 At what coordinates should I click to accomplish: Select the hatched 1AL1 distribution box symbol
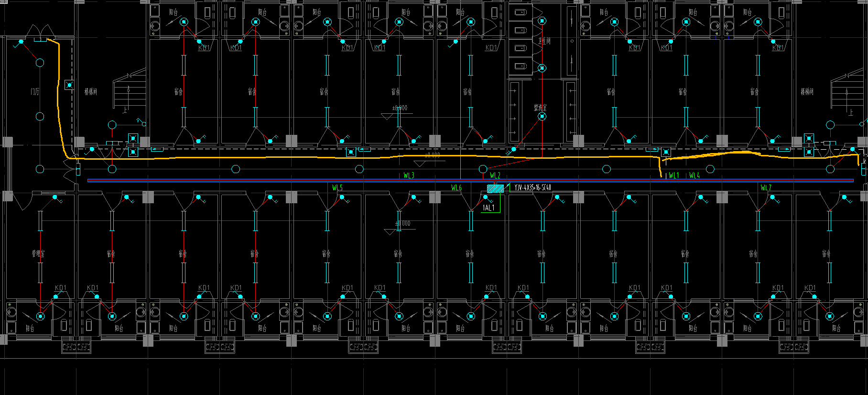pyautogui.click(x=495, y=188)
